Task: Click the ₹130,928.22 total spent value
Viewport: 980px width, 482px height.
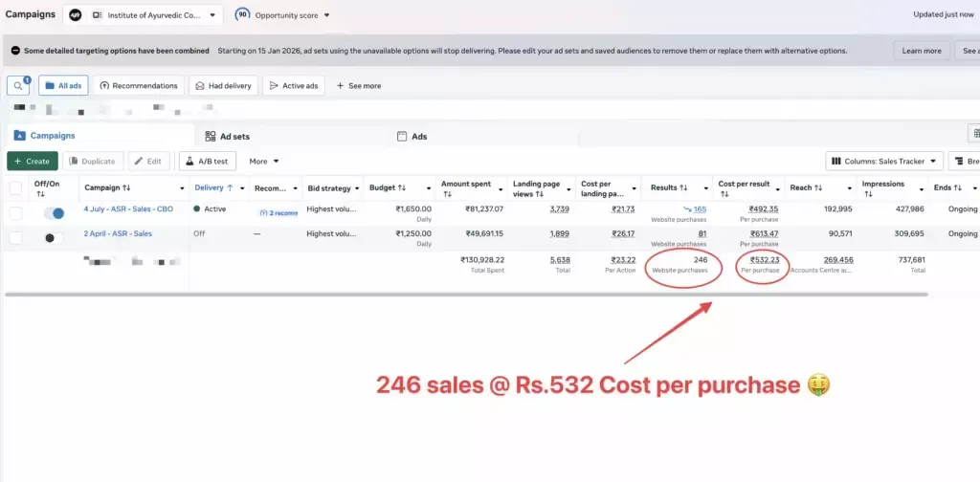Action: point(482,260)
